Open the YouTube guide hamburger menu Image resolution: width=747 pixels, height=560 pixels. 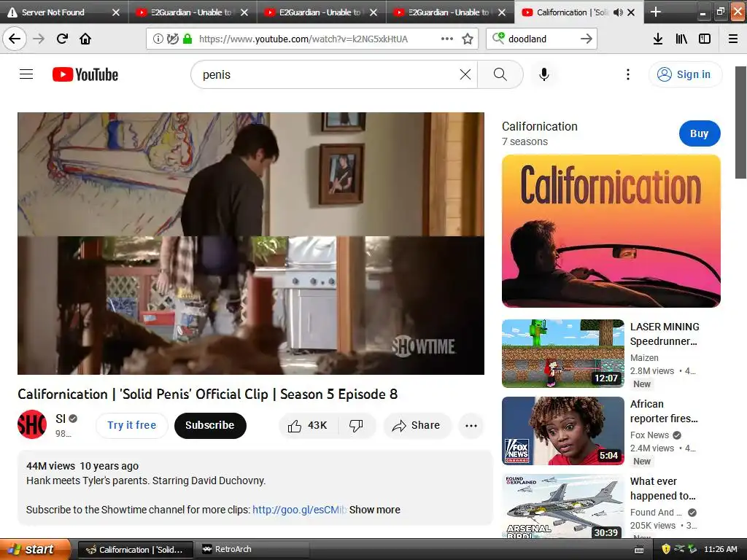click(26, 74)
